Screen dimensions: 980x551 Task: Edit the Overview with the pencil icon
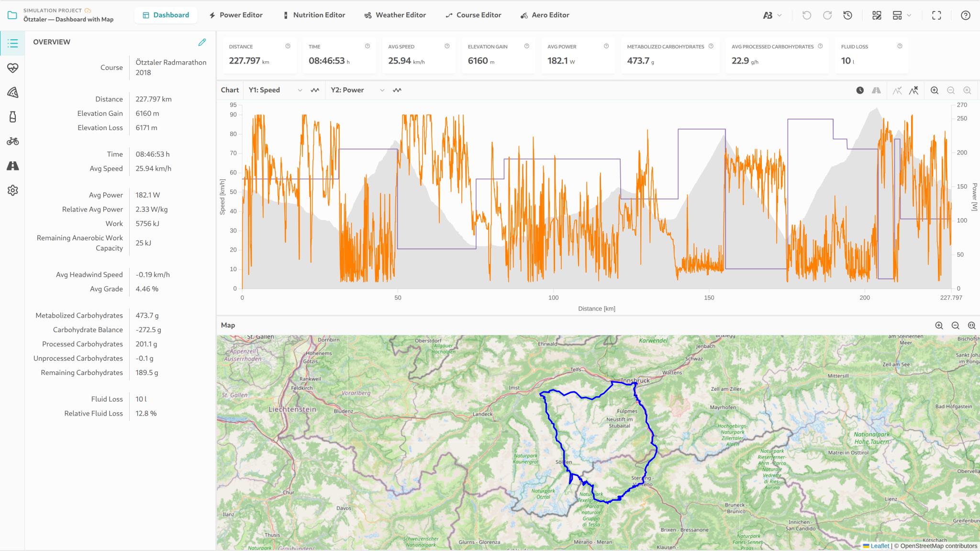pyautogui.click(x=202, y=42)
